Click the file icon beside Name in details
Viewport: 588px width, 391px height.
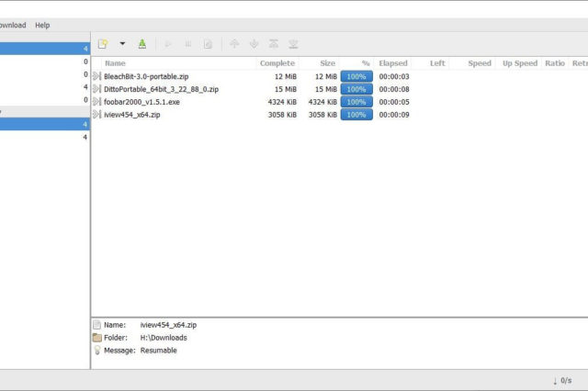(96, 325)
